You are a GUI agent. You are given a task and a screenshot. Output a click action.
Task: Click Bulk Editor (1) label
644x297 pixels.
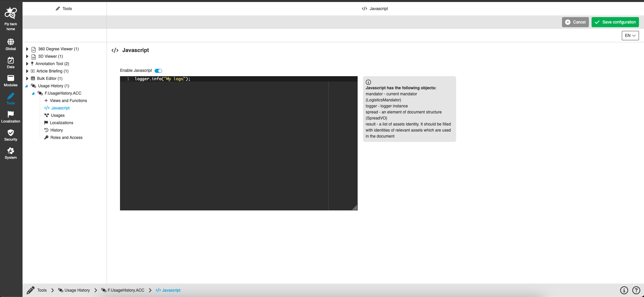pos(50,79)
